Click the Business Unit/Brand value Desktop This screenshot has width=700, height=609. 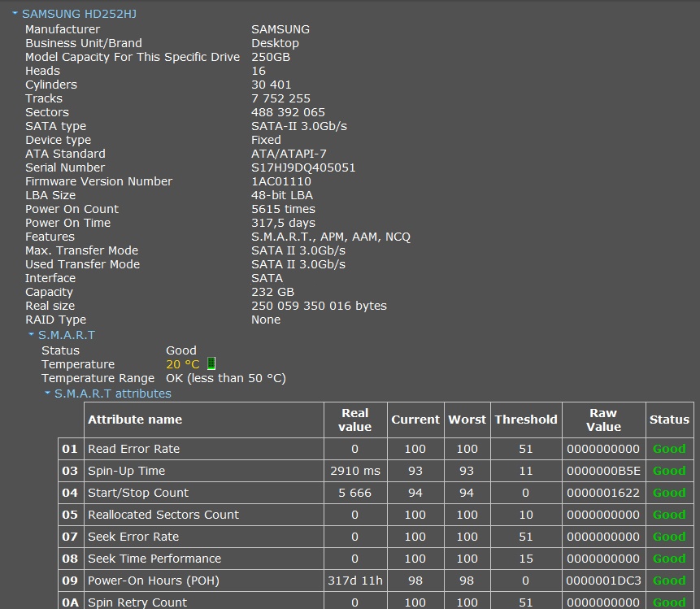pyautogui.click(x=275, y=43)
